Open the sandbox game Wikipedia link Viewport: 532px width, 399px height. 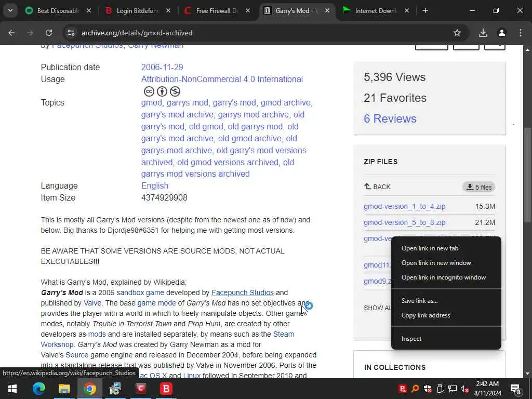[140, 292]
